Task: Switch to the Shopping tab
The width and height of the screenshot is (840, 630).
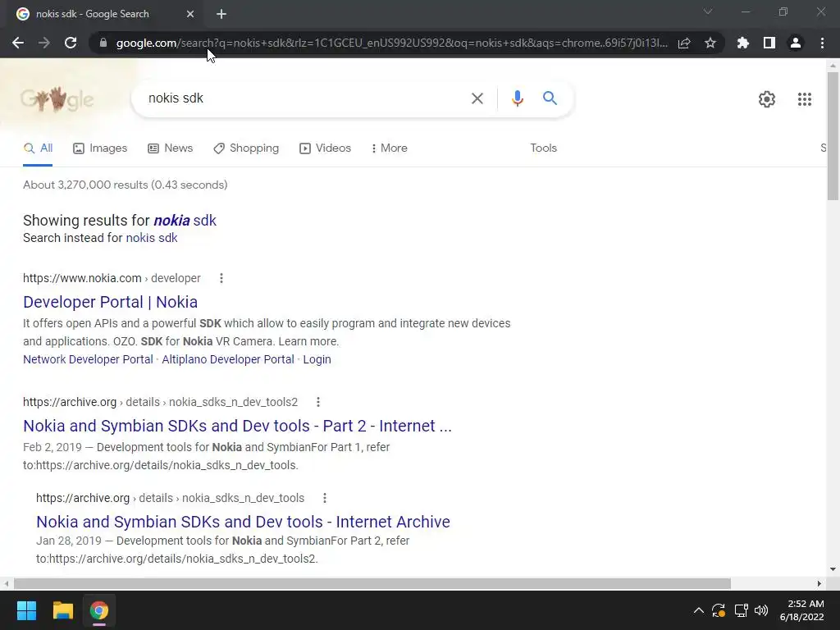Action: (246, 148)
